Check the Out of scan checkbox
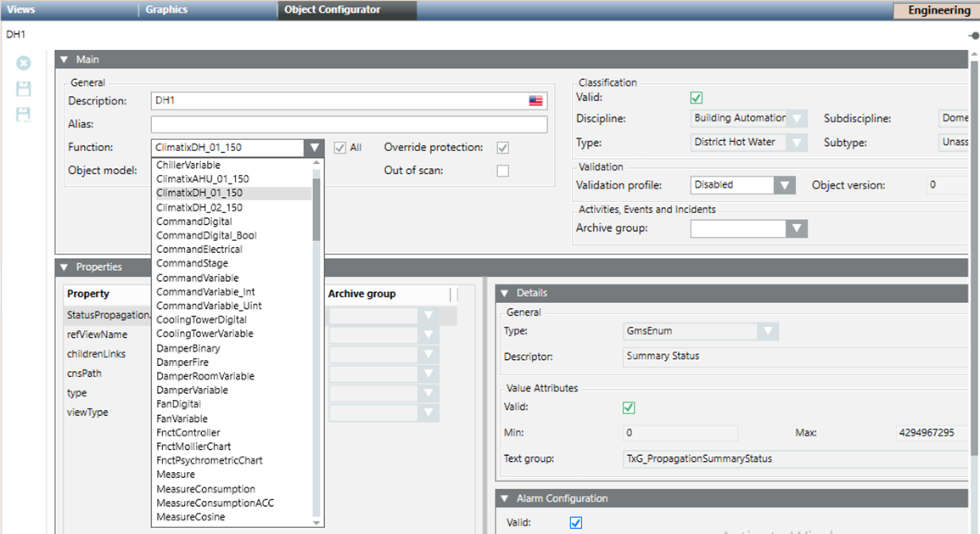This screenshot has width=980, height=534. pyautogui.click(x=503, y=171)
